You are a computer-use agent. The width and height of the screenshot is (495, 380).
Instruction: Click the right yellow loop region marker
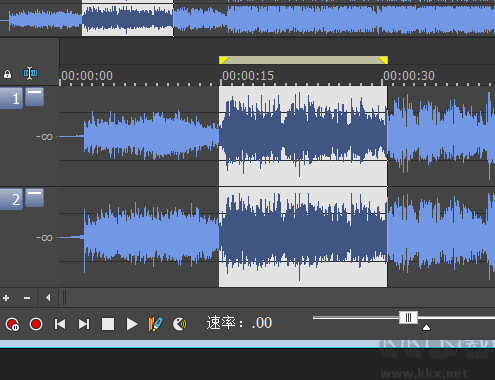[384, 60]
